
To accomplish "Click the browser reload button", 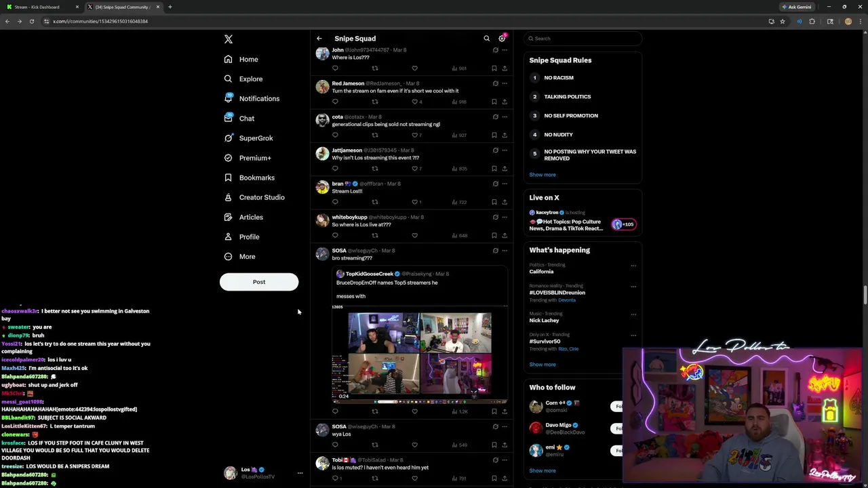I will (31, 21).
